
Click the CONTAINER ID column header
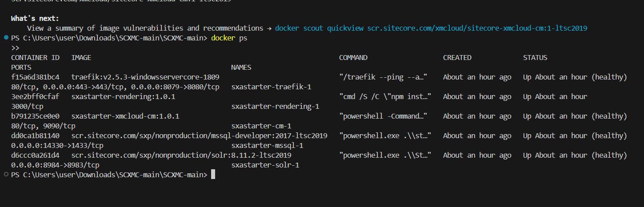click(35, 58)
